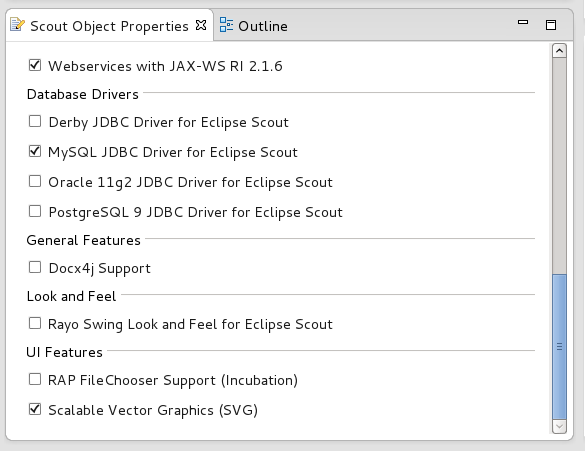This screenshot has height=451, width=585.
Task: Maximize the properties view panel
Action: click(551, 25)
